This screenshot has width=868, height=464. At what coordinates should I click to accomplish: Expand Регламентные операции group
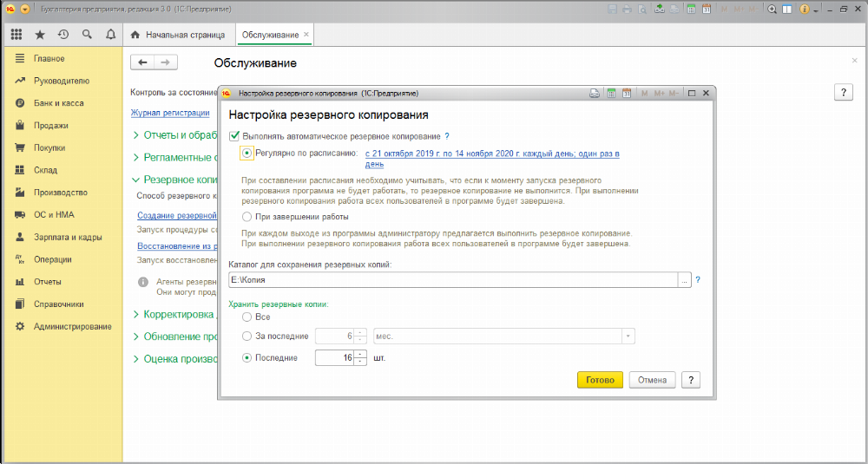[176, 158]
